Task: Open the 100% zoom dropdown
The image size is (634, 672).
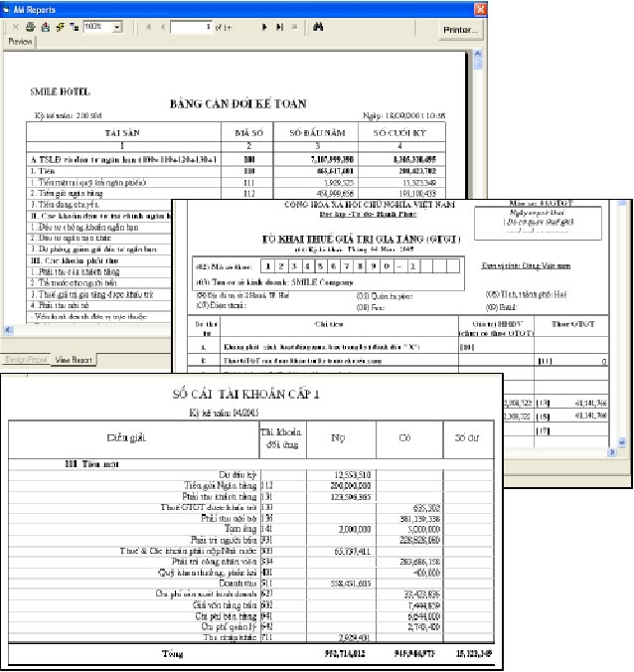Action: pyautogui.click(x=117, y=27)
